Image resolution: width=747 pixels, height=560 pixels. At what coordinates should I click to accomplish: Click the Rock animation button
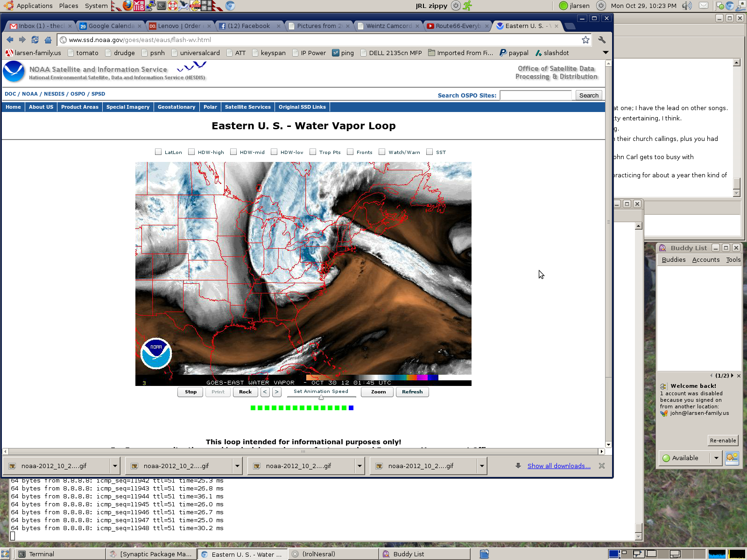tap(245, 392)
